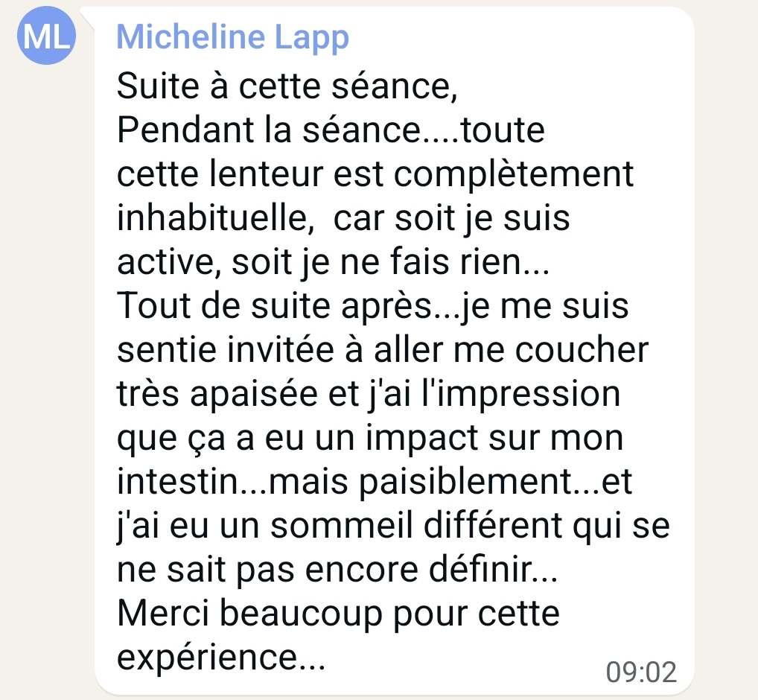This screenshot has height=700, width=758.
Task: Click the line "active, soit je ne fais rien..."
Action: [x=333, y=263]
